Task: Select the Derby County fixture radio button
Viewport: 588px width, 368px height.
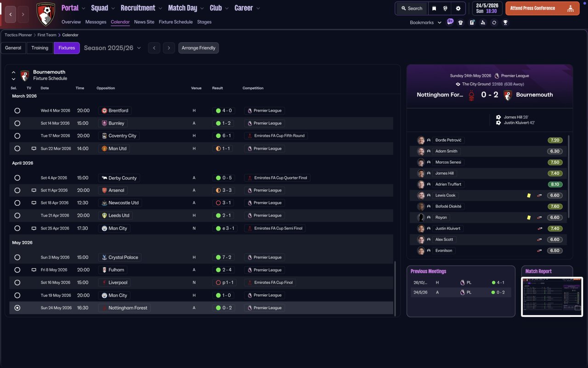Action: tap(17, 178)
